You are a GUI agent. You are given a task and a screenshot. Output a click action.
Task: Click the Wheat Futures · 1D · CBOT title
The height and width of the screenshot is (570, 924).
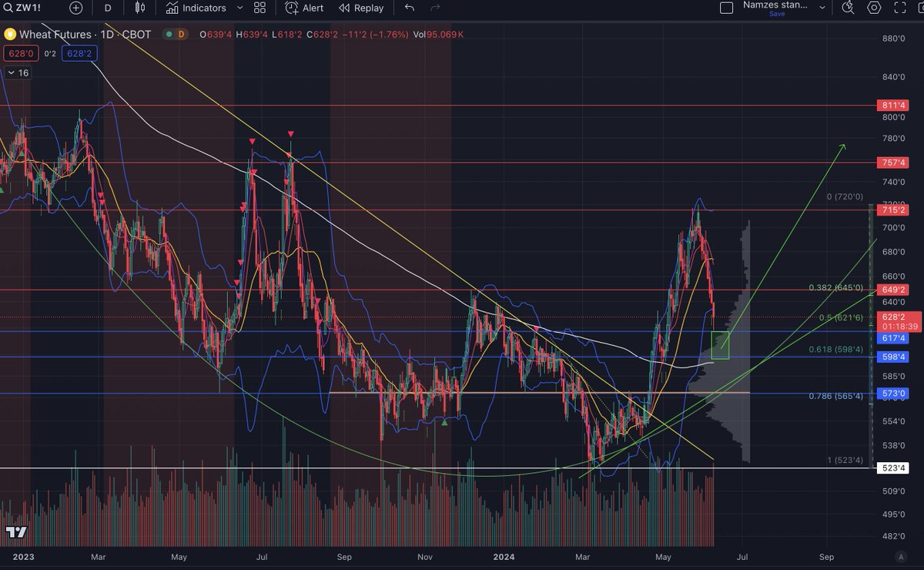[85, 35]
